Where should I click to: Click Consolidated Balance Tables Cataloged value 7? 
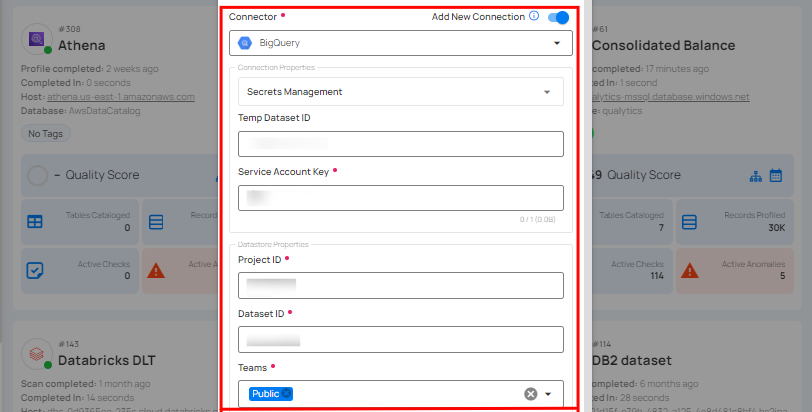pos(661,227)
